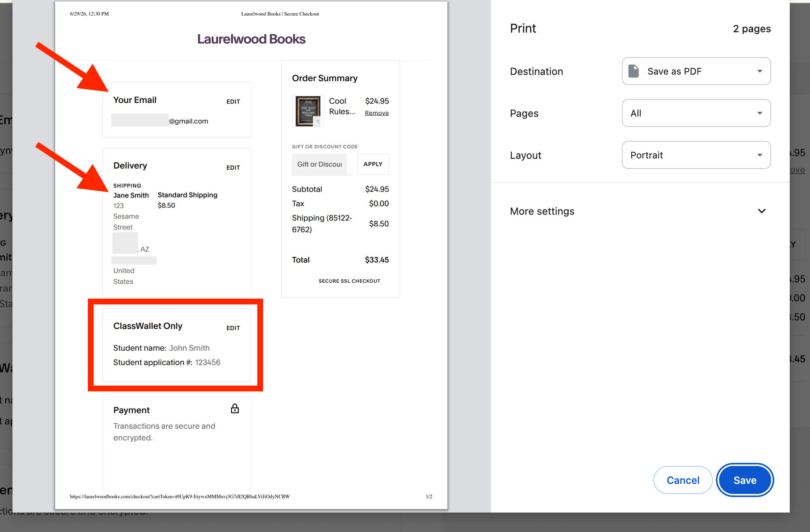Click the '@gmail.com' email text
The height and width of the screenshot is (532, 810).
[x=189, y=121]
